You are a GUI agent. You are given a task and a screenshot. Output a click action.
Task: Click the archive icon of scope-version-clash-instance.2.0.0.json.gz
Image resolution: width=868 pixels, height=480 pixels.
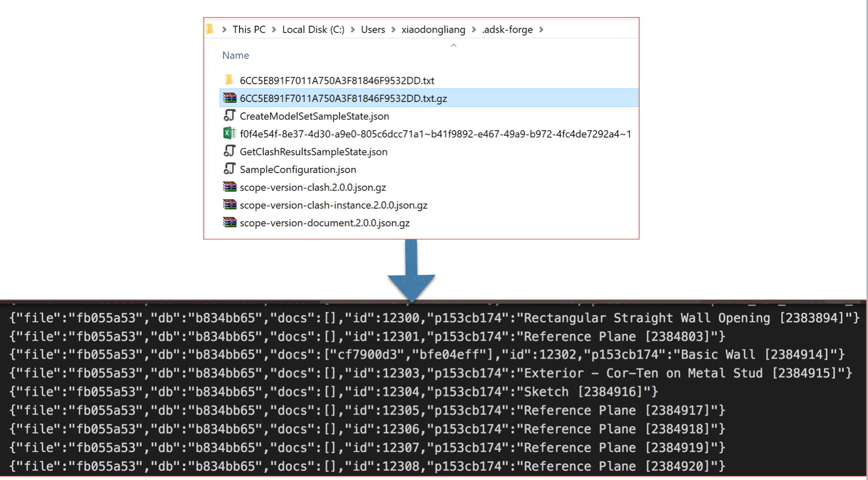point(230,204)
